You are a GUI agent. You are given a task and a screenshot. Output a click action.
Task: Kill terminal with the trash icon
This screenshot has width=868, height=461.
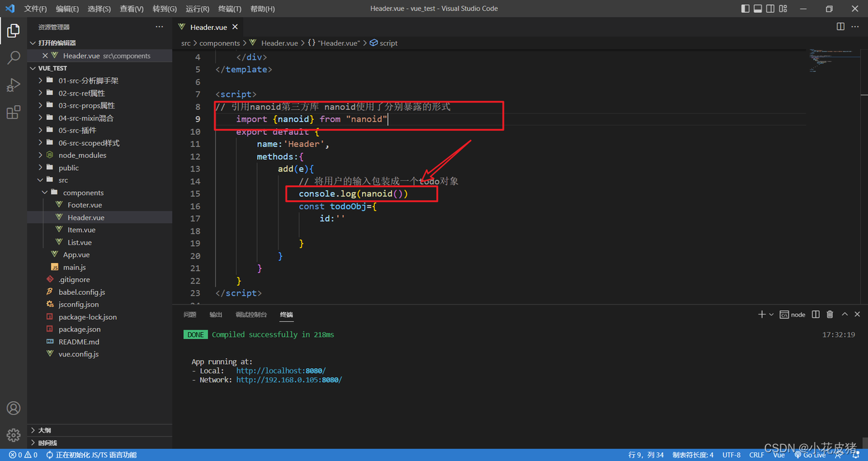(x=830, y=315)
